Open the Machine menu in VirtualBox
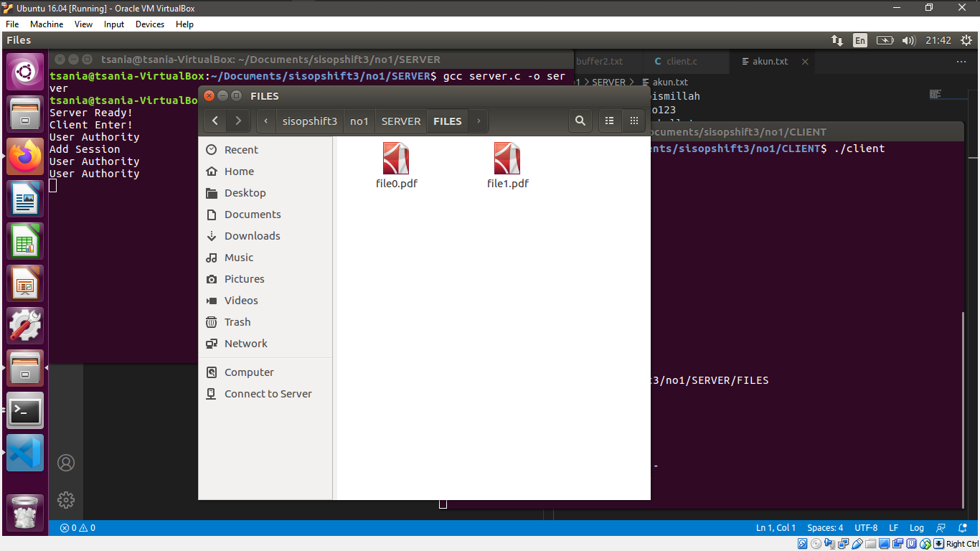Image resolution: width=980 pixels, height=551 pixels. coord(46,24)
